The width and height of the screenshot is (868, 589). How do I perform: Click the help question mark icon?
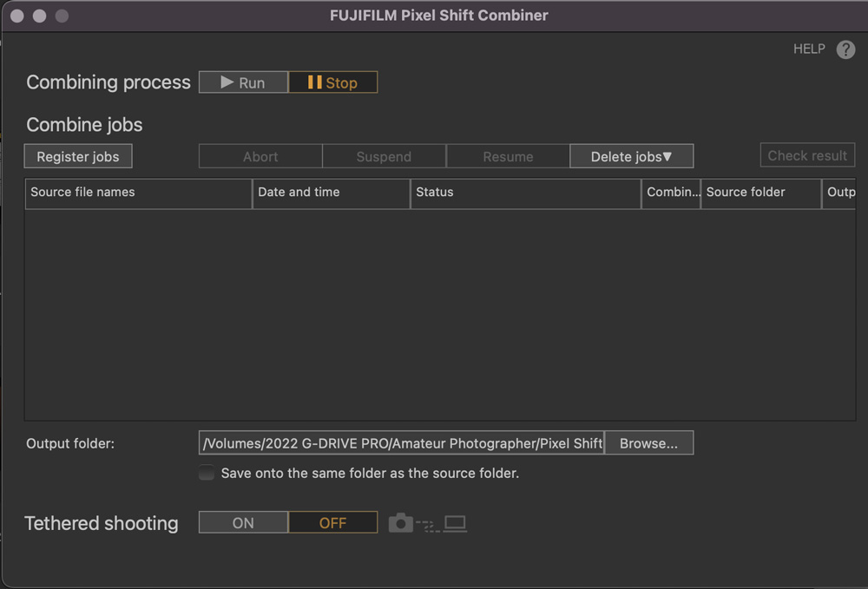tap(845, 49)
